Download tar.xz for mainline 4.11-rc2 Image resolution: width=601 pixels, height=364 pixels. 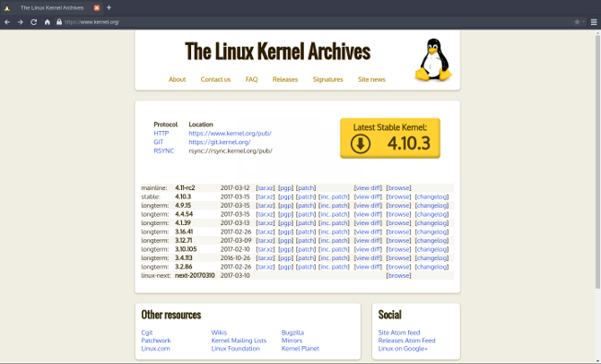(266, 187)
